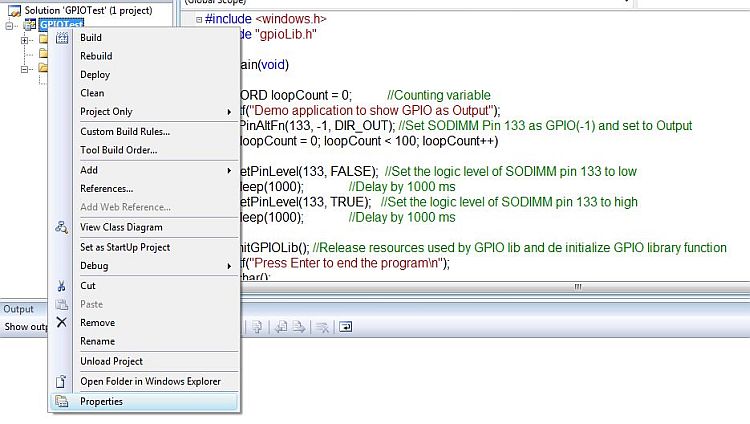Screen dimensions: 750x424
Task: Click the Properties icon in the menu
Action: pyautogui.click(x=61, y=402)
